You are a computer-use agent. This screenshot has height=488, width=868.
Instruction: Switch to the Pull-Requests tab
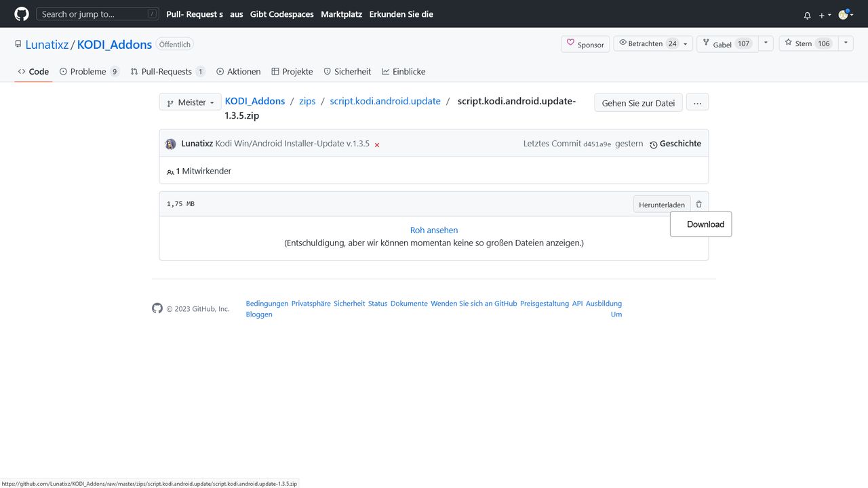pos(167,71)
